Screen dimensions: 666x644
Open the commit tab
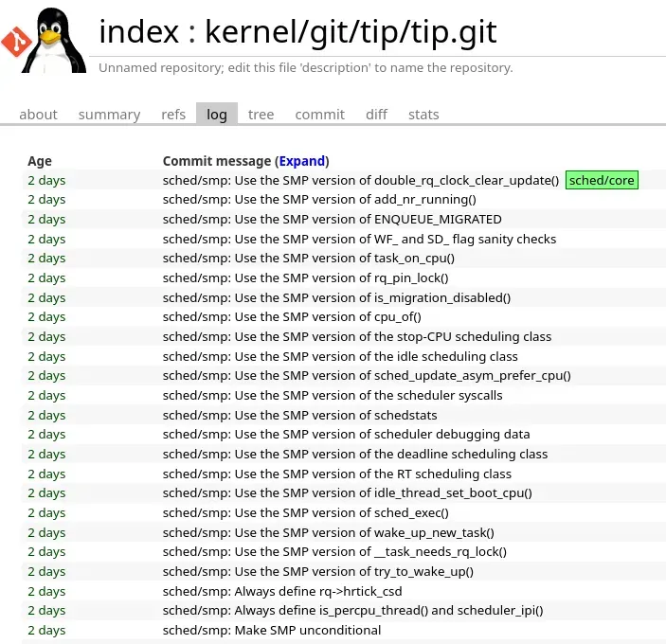pyautogui.click(x=320, y=115)
